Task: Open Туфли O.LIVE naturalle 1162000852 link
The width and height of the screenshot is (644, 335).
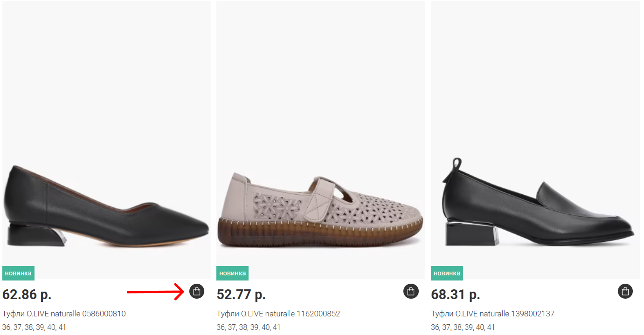Action: [278, 314]
